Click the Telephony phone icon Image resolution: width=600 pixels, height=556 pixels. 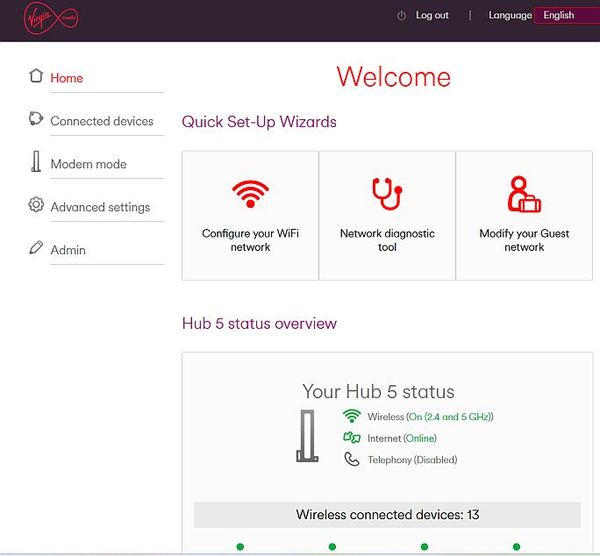352,459
